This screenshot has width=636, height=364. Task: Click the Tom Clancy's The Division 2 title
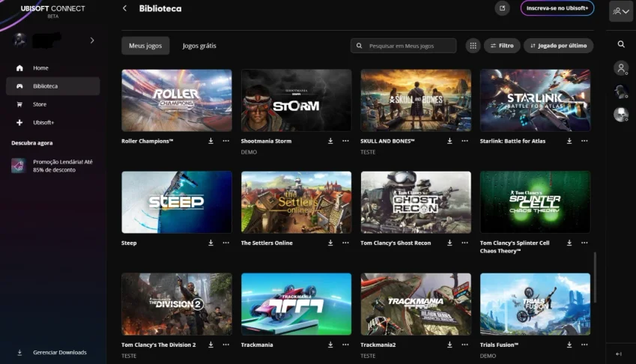159,345
